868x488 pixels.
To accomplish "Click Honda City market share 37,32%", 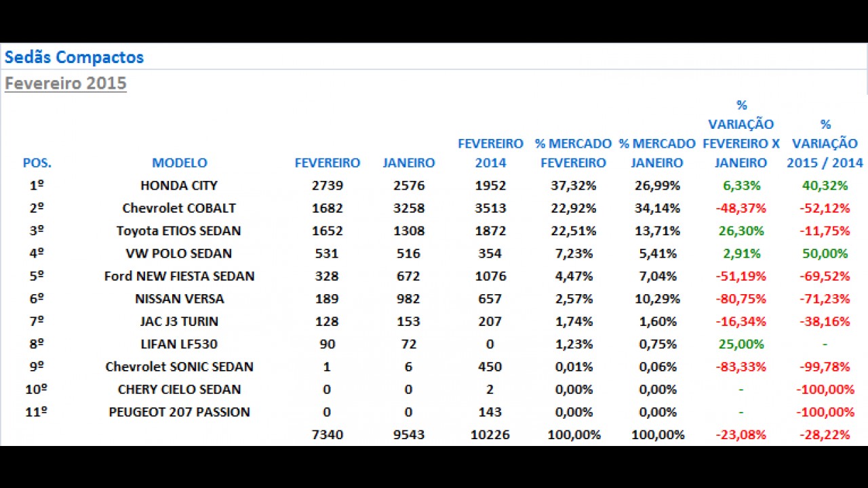I will pos(573,186).
